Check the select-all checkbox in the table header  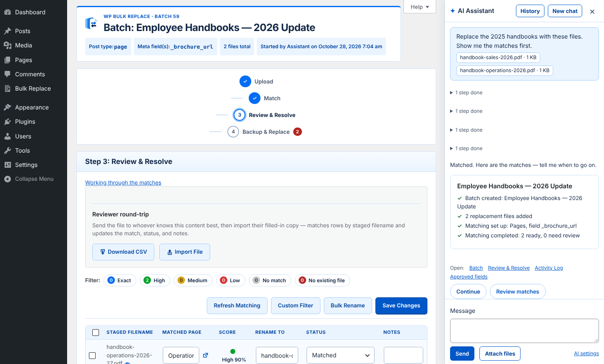[x=96, y=333]
